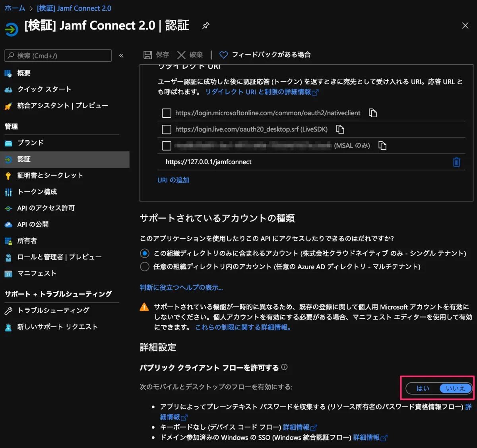
Task: Copy the MSAL-only redirect URI
Action: [x=382, y=145]
